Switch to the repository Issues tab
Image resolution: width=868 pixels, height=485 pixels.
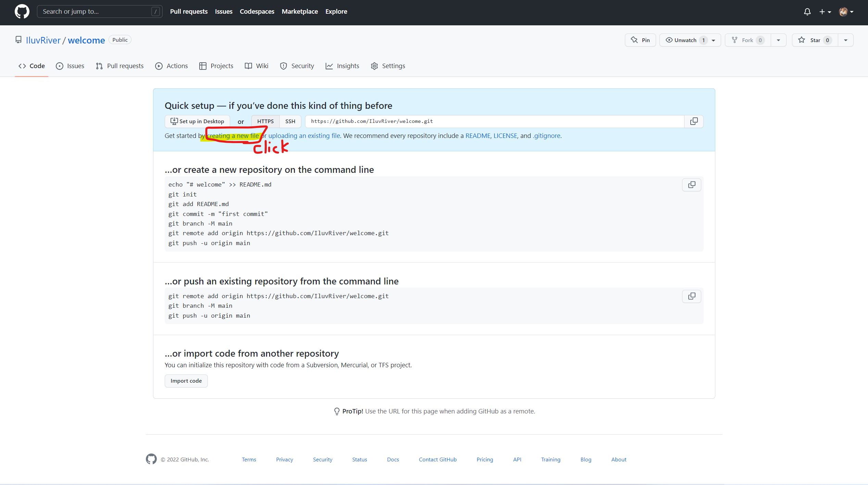tap(70, 66)
